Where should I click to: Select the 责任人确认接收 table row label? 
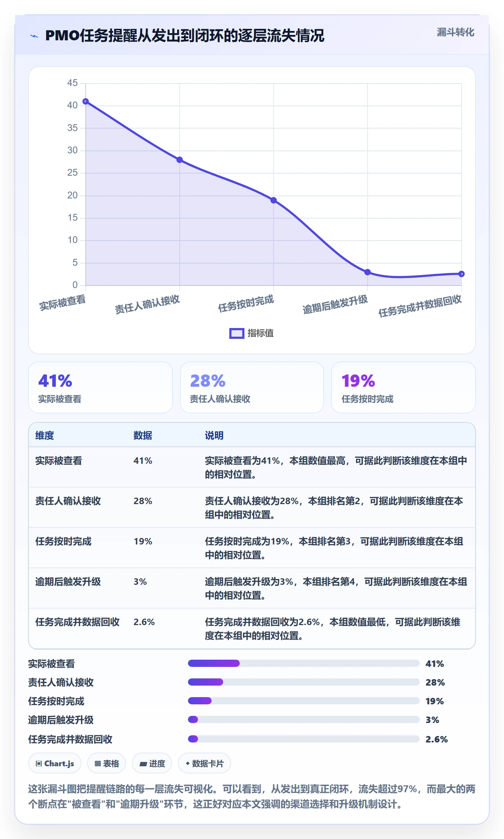click(x=68, y=501)
